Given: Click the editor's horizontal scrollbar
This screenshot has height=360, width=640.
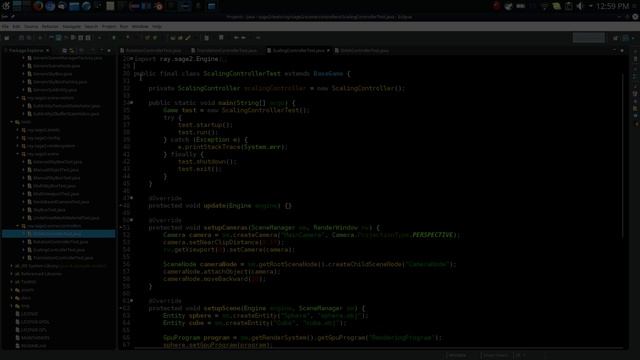Looking at the screenshot, I should (378, 348).
